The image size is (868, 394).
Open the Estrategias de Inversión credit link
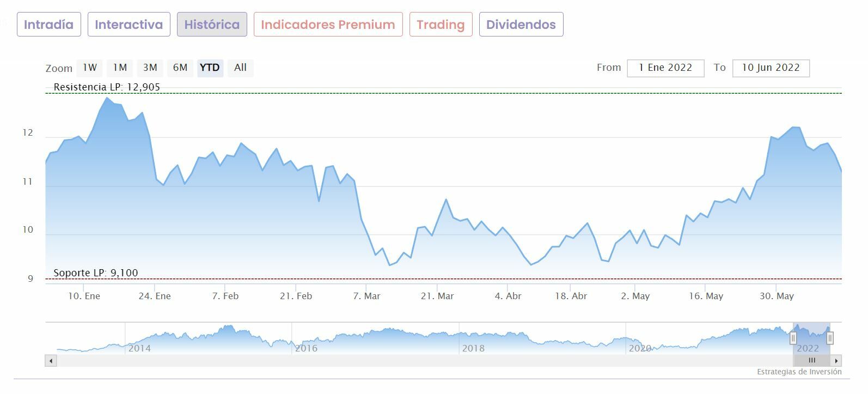[799, 372]
